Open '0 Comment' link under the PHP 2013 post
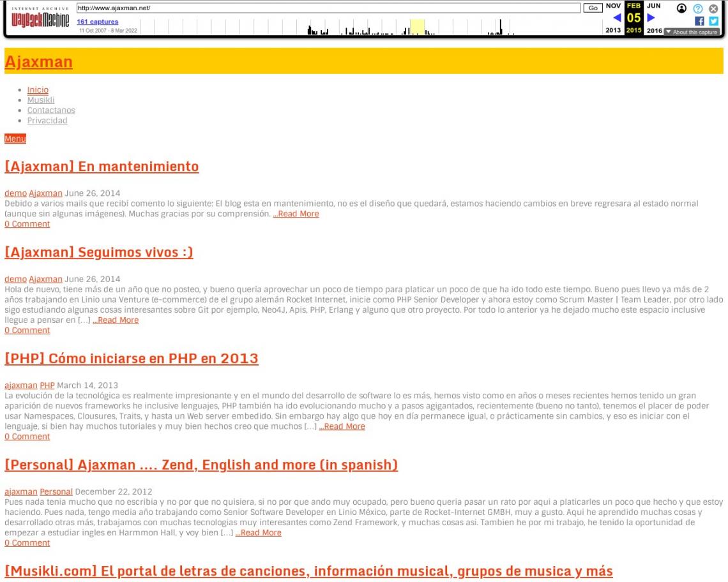 point(27,436)
